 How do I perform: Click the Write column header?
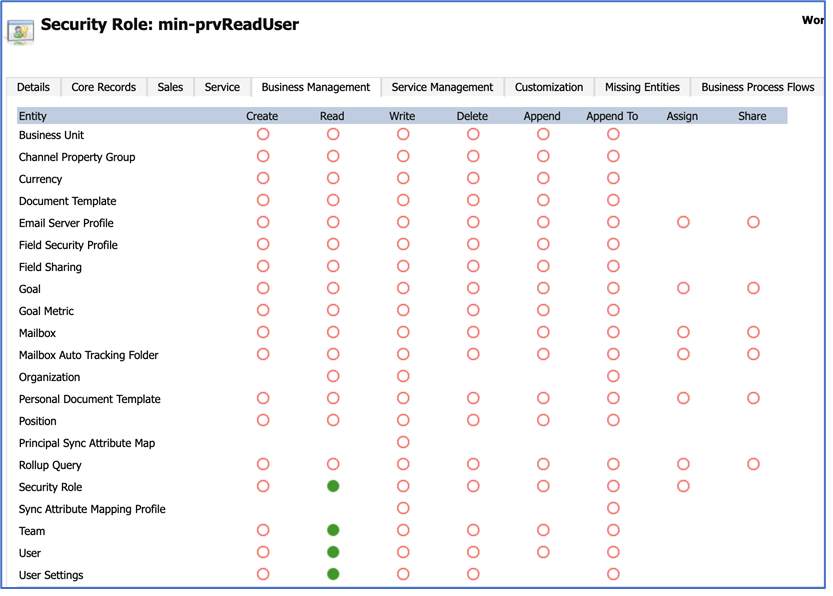click(402, 116)
